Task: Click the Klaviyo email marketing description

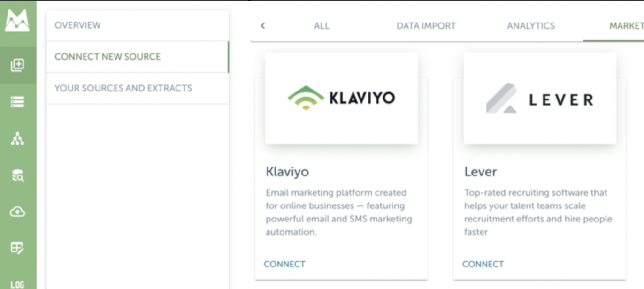Action: [339, 212]
